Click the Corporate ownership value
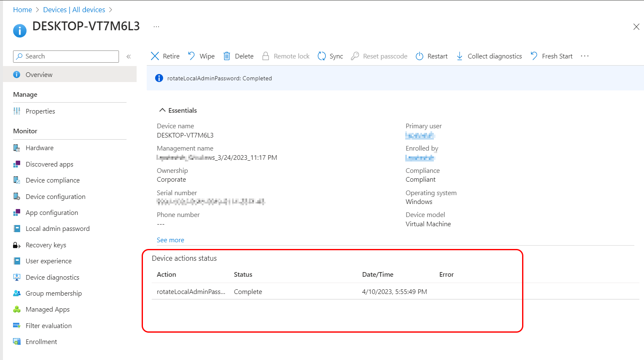This screenshot has height=360, width=644. click(171, 180)
